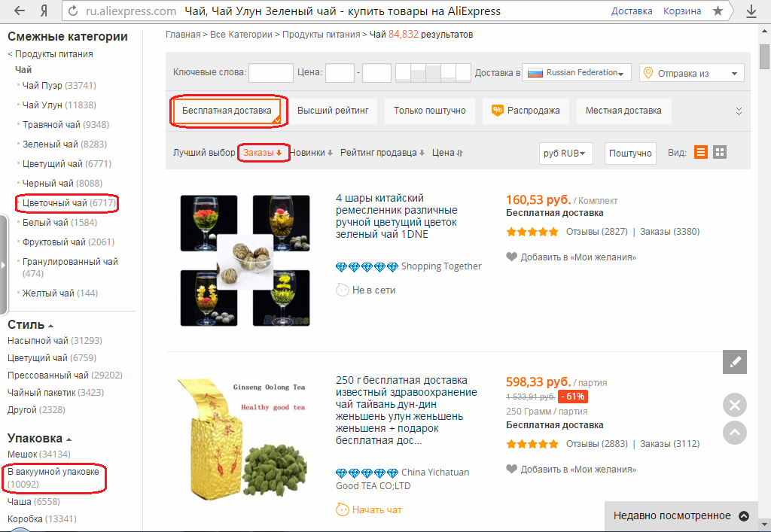Reload the page with refresh icon

click(73, 11)
